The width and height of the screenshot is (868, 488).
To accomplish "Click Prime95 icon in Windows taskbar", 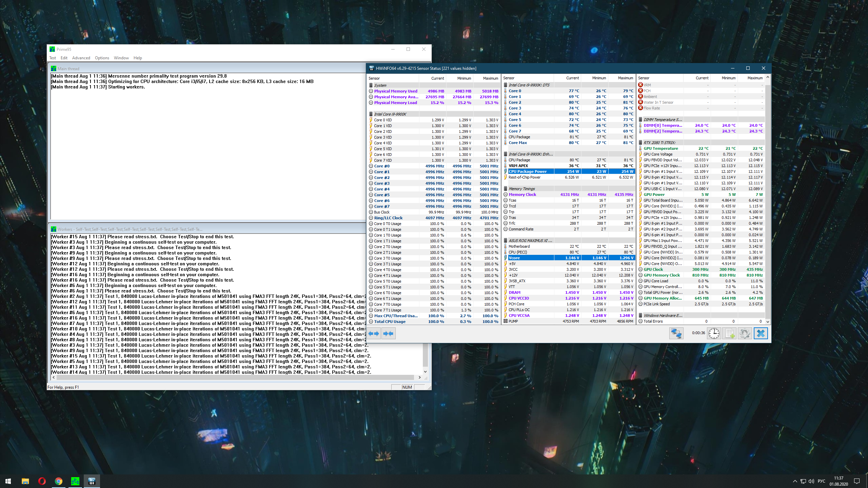I will coord(75,481).
